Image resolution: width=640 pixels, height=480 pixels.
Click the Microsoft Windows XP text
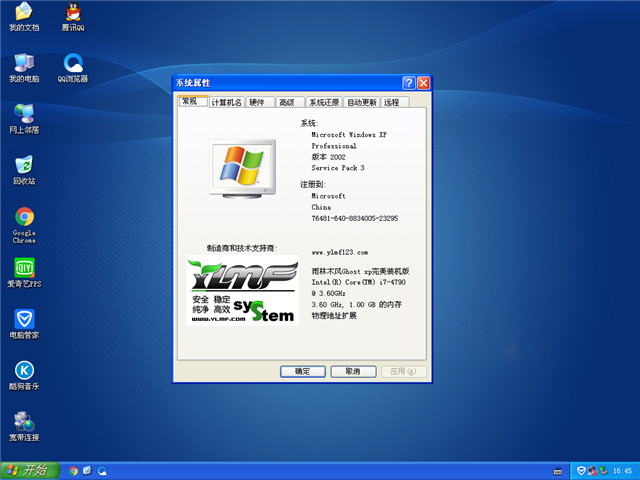click(x=349, y=134)
